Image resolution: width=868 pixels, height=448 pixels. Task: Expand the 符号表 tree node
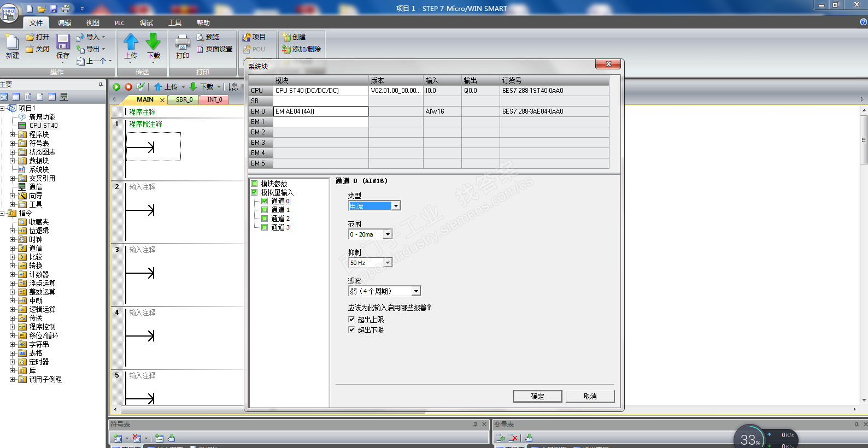pos(12,143)
